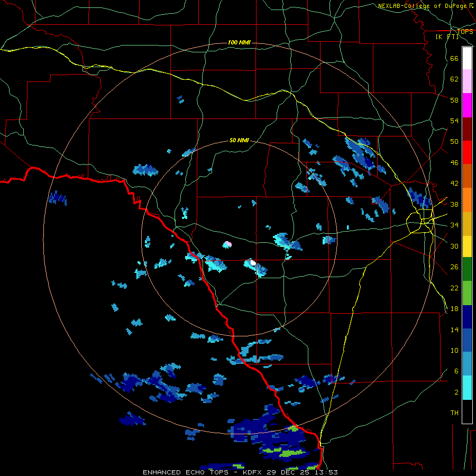
Task: Choose the dark green legend swatch
Action: pos(467,269)
